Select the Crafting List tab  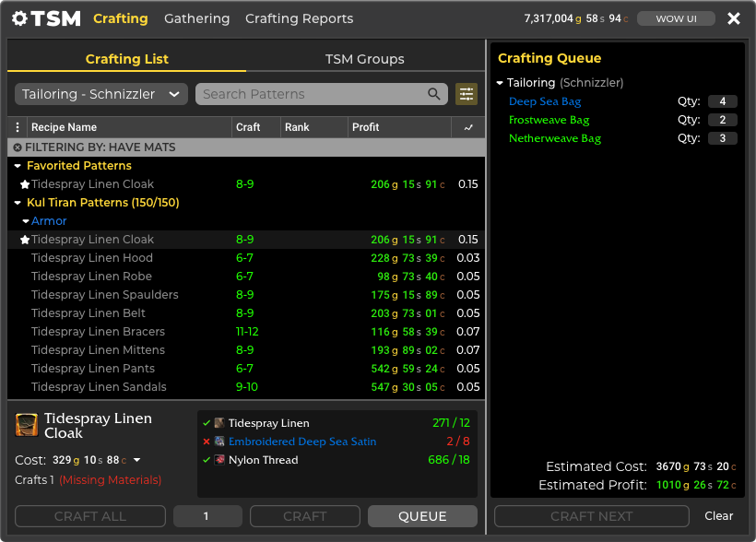tap(127, 59)
